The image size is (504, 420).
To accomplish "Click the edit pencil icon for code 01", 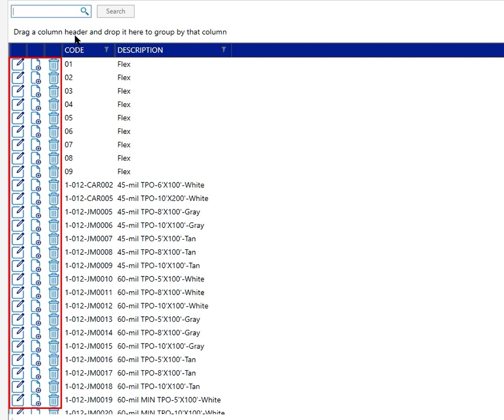I will (x=18, y=64).
